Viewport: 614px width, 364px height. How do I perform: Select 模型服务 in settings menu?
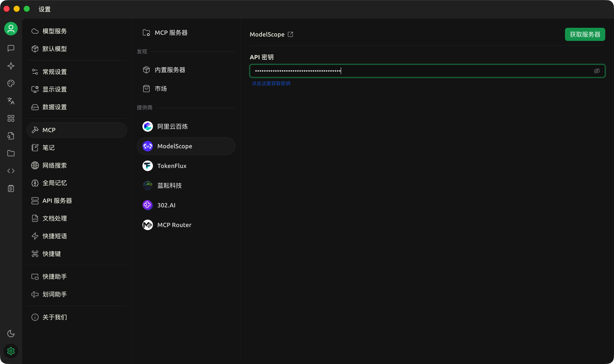(x=54, y=31)
